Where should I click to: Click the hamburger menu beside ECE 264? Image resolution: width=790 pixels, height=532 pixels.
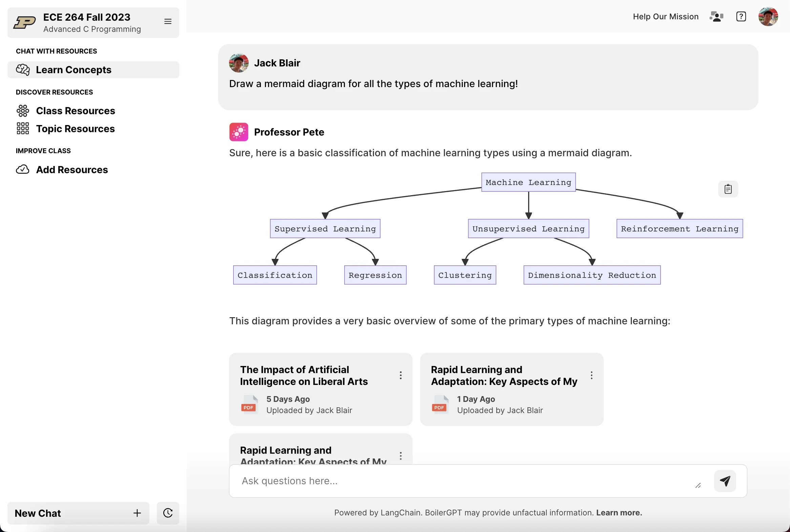coord(168,21)
